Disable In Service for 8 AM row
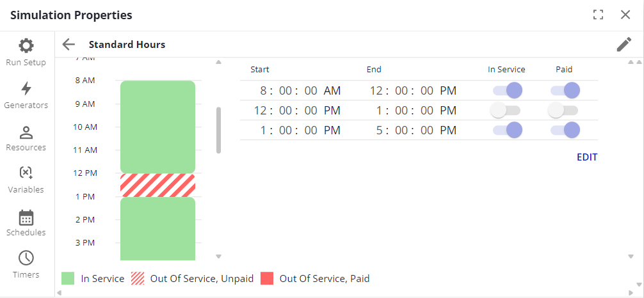This screenshot has width=644, height=298. (507, 90)
